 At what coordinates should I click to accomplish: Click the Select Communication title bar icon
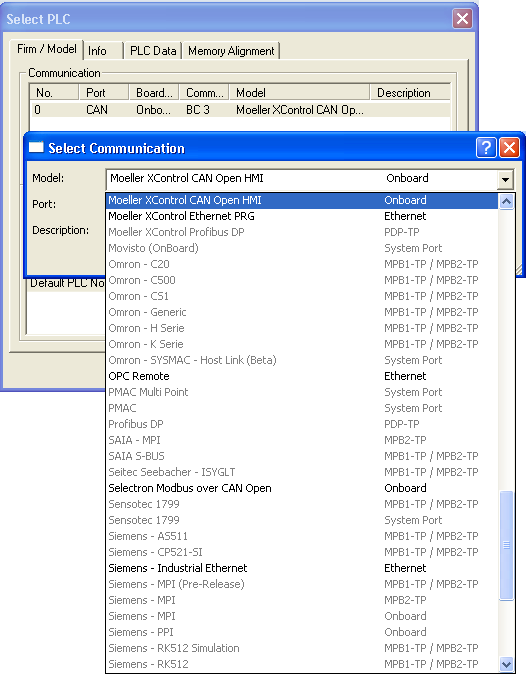(36, 148)
